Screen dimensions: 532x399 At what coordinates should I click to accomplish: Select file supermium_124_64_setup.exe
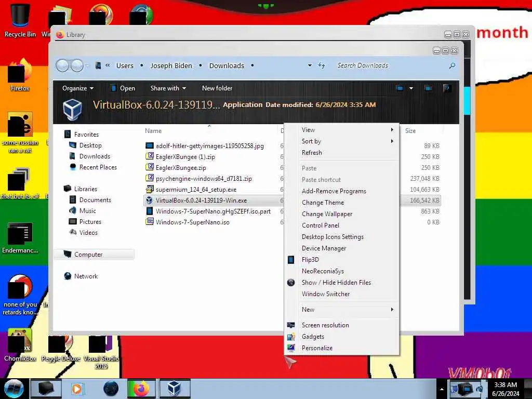[x=196, y=189]
